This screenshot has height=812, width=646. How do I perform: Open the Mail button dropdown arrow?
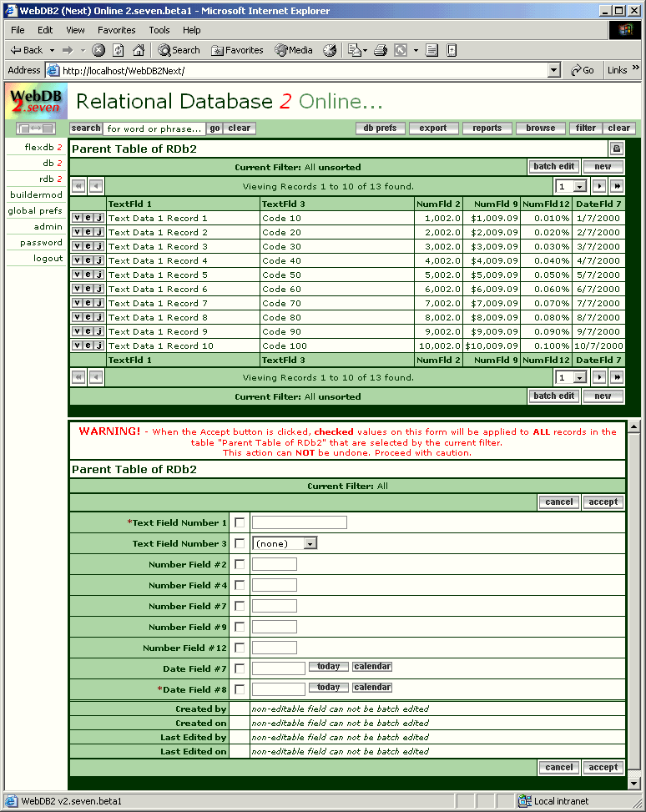tap(365, 50)
